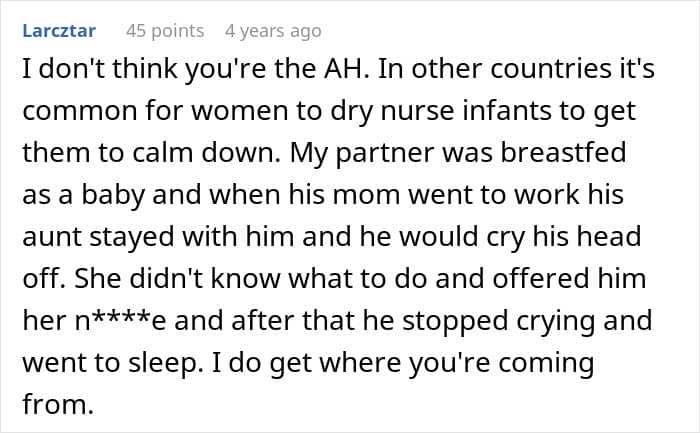Image resolution: width=700 pixels, height=433 pixels.
Task: Open the 4 years ago timestamp permalink
Action: pos(273,31)
